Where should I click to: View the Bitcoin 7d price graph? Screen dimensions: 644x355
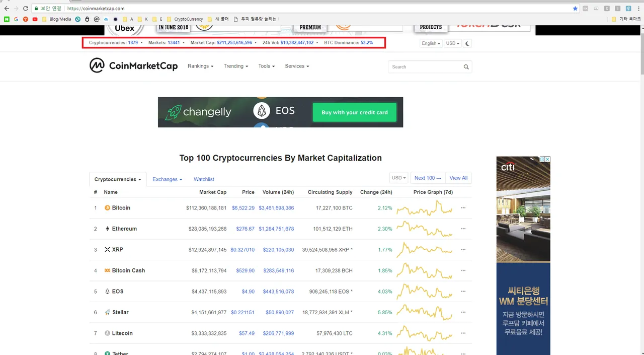[425, 207]
